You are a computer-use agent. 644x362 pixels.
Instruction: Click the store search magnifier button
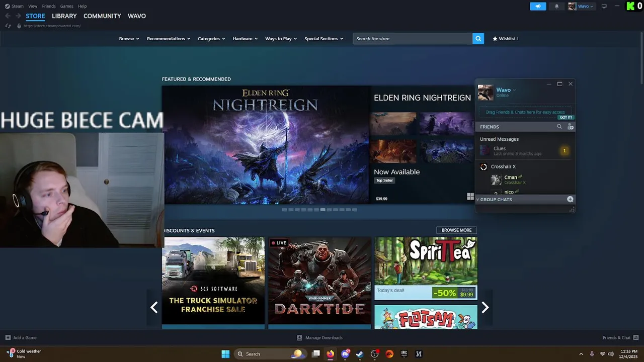[x=478, y=38]
